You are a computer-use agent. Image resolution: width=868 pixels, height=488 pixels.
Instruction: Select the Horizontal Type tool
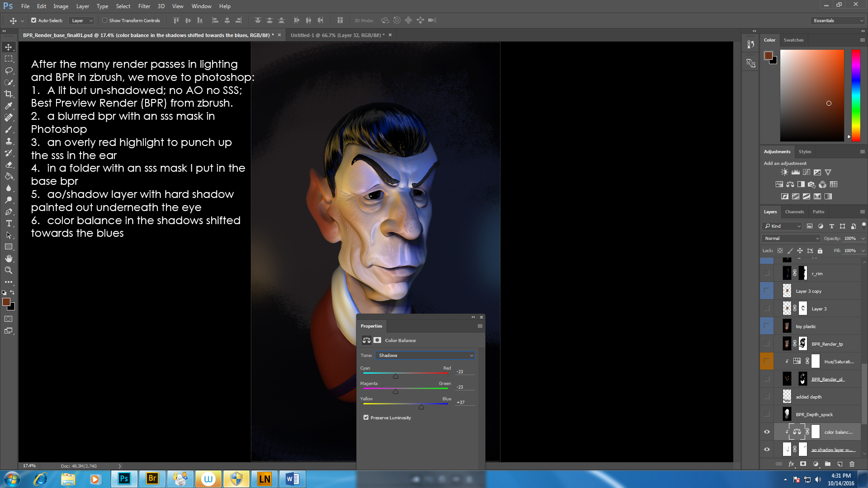9,223
